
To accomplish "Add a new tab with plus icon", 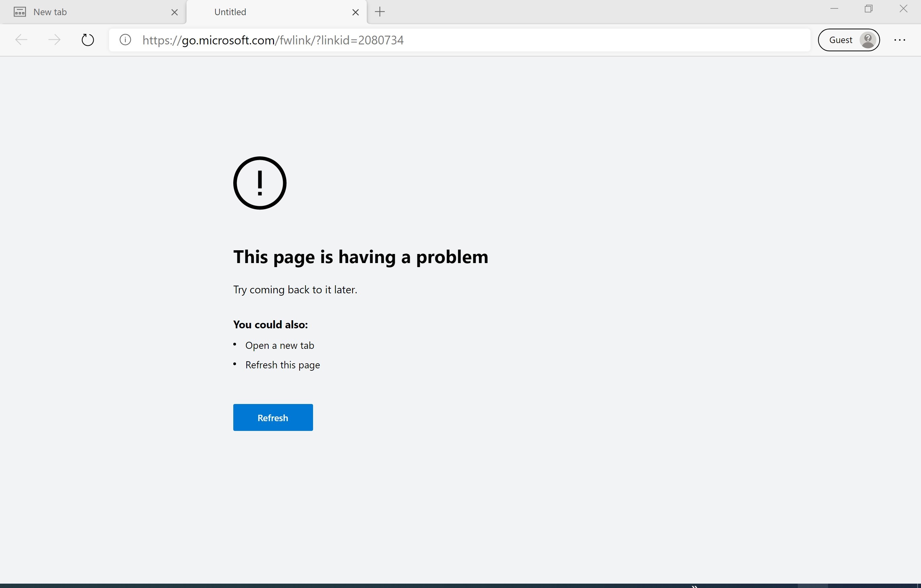I will coord(380,12).
